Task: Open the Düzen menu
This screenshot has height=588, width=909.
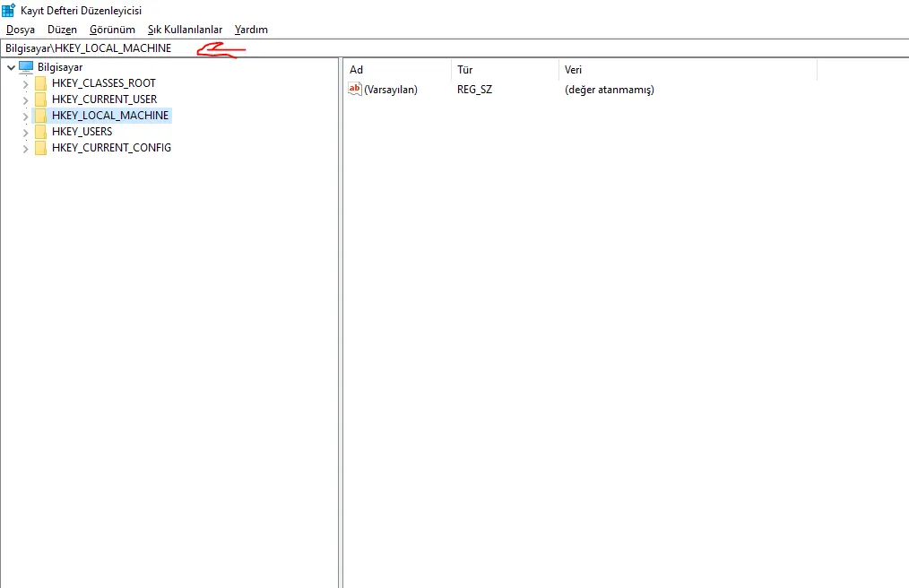Action: (62, 30)
